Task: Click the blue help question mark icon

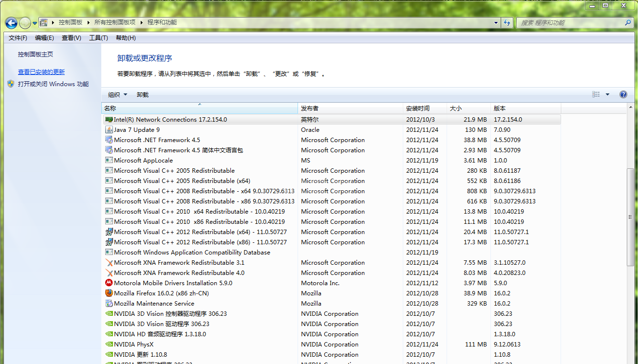Action: pyautogui.click(x=623, y=94)
